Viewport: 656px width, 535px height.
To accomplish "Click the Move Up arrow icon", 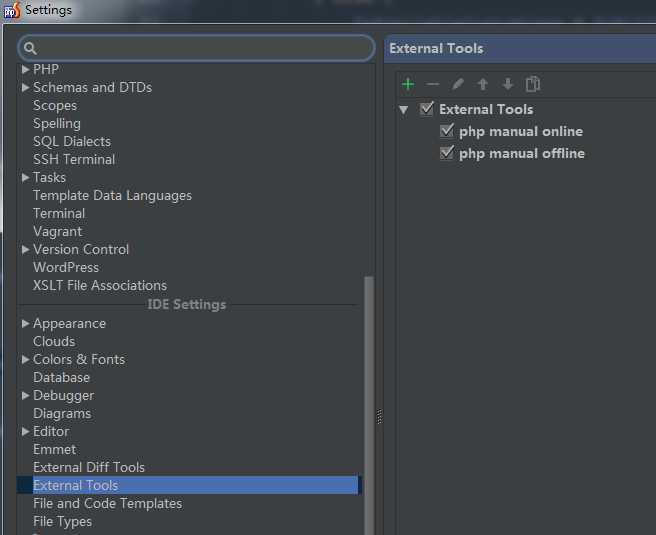I will (x=483, y=85).
